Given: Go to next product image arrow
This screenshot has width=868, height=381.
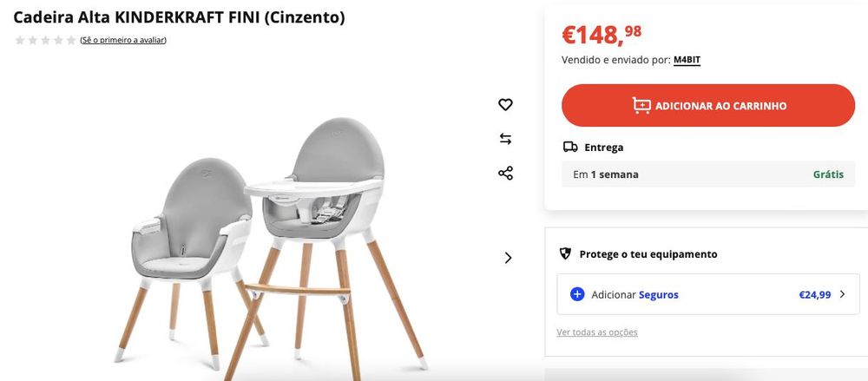Looking at the screenshot, I should point(508,258).
